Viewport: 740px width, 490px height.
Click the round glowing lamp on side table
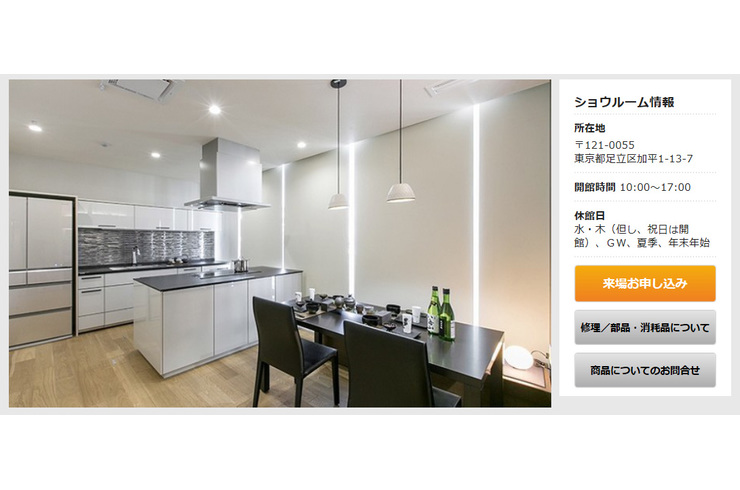point(518,357)
